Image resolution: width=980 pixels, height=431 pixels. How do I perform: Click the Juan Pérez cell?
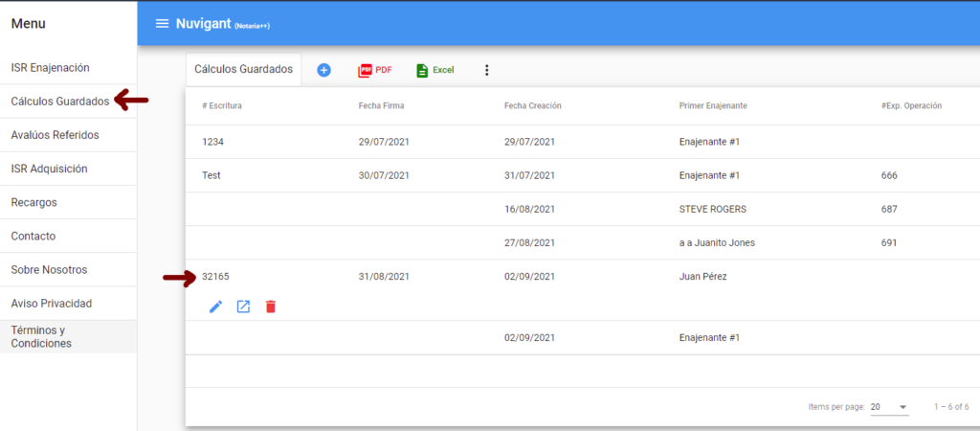point(702,277)
